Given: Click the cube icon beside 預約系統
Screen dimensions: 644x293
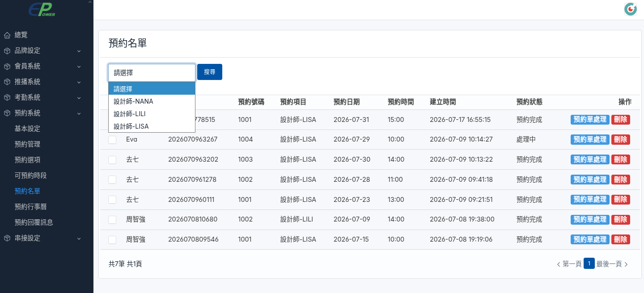Looking at the screenshot, I should [x=7, y=113].
